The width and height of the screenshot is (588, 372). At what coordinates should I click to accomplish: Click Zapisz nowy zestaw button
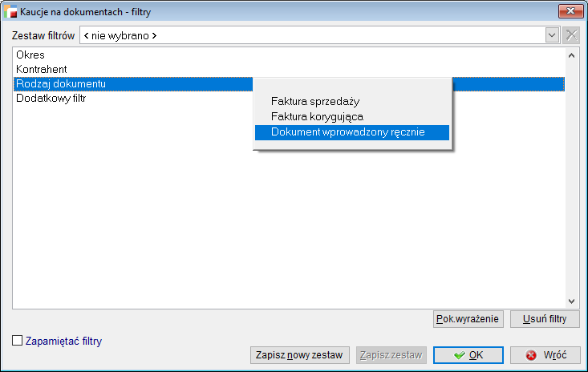coord(299,355)
